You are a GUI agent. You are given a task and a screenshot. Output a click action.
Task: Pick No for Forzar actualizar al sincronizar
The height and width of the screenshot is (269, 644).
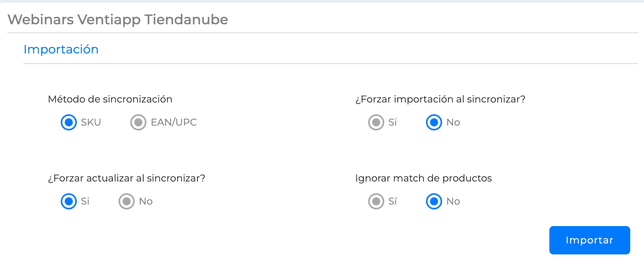(x=127, y=201)
